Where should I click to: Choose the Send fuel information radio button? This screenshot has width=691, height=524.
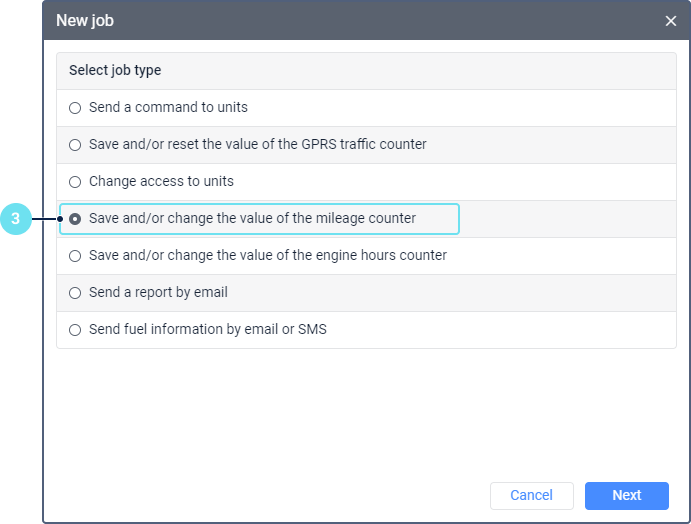[75, 330]
